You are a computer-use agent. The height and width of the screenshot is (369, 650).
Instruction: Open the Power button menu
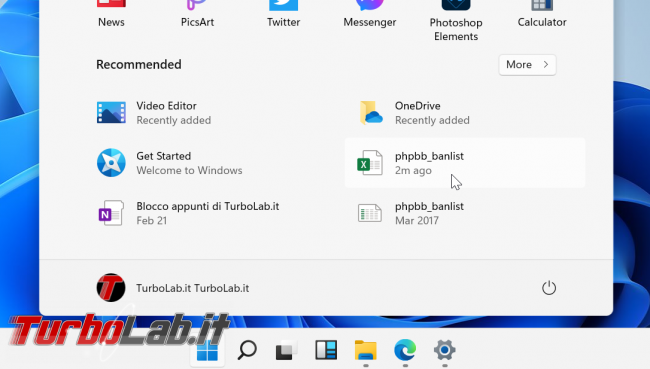coord(549,288)
